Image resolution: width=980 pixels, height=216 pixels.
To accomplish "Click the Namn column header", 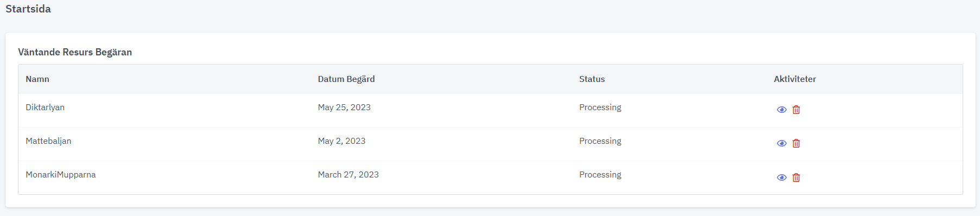I will tap(37, 79).
